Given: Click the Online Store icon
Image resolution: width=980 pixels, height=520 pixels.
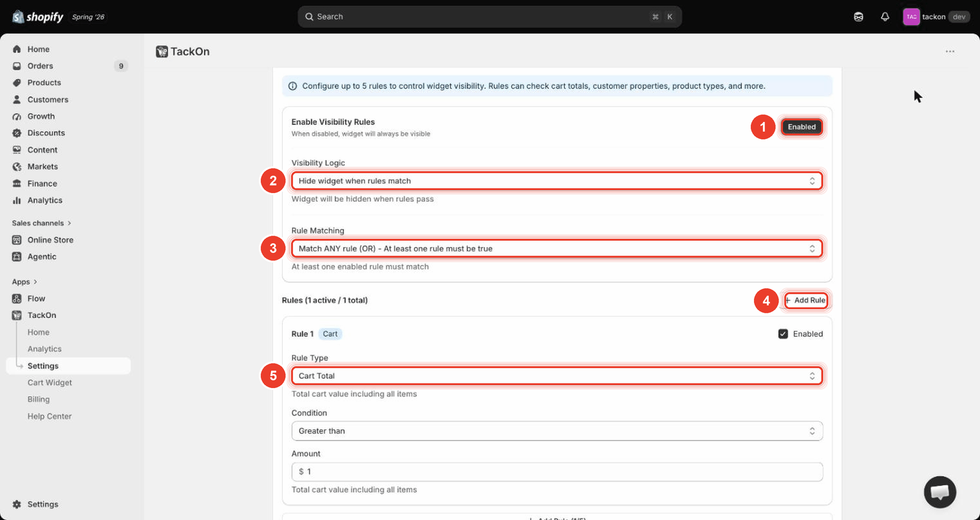Looking at the screenshot, I should click(x=17, y=240).
